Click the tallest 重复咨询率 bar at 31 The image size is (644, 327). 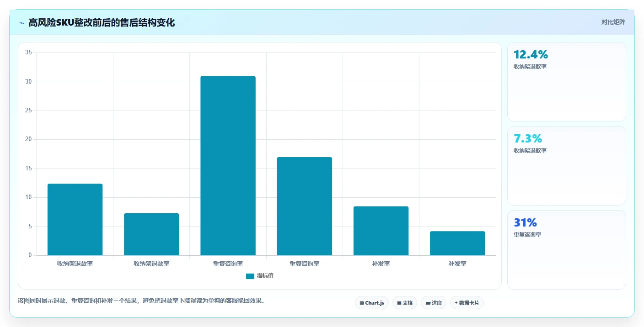228,166
